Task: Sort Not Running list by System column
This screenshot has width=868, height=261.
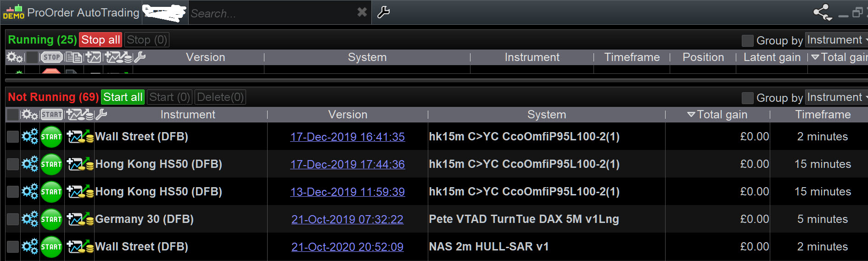Action: click(546, 115)
